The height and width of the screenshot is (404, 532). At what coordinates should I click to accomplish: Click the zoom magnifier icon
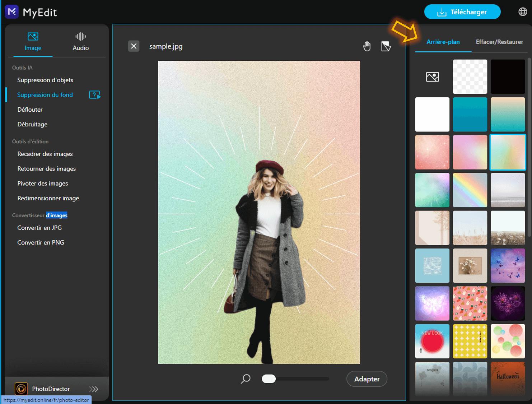click(x=246, y=379)
